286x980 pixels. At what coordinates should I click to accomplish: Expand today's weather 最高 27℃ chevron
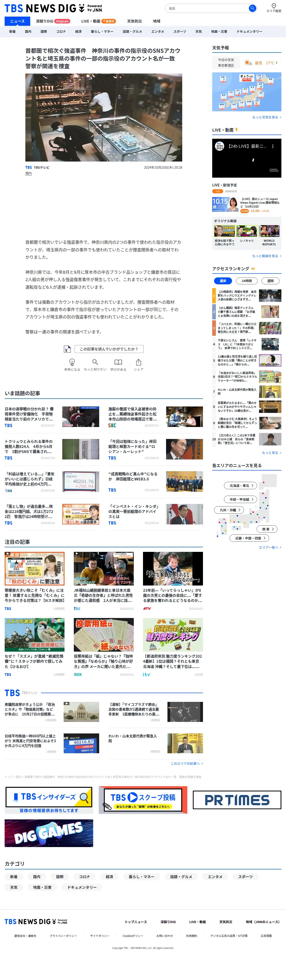pos(277,63)
